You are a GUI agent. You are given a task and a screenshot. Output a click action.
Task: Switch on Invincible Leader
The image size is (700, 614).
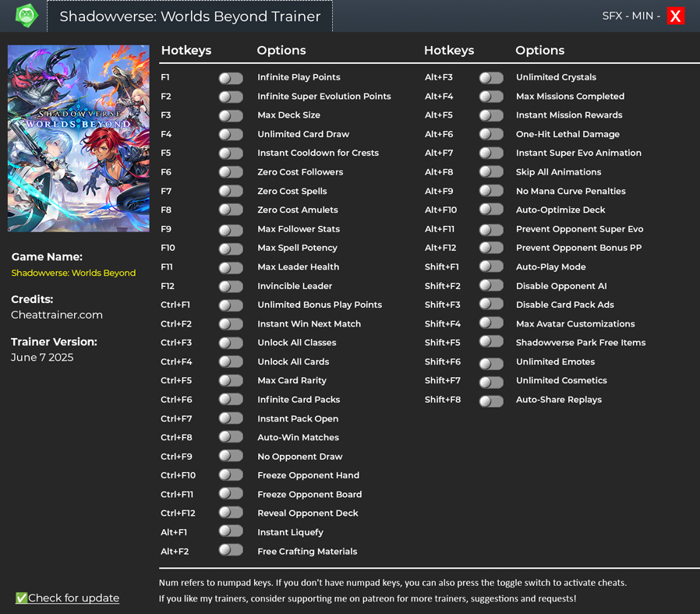(x=231, y=287)
